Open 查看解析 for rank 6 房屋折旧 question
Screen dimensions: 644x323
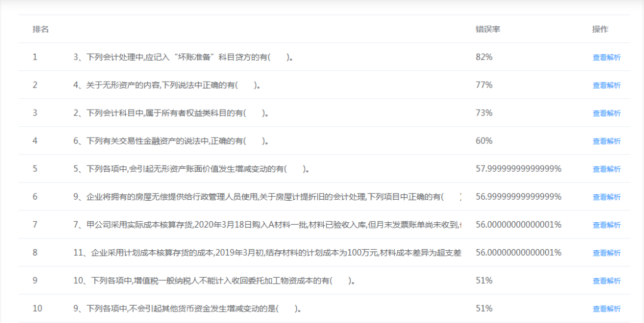(606, 197)
